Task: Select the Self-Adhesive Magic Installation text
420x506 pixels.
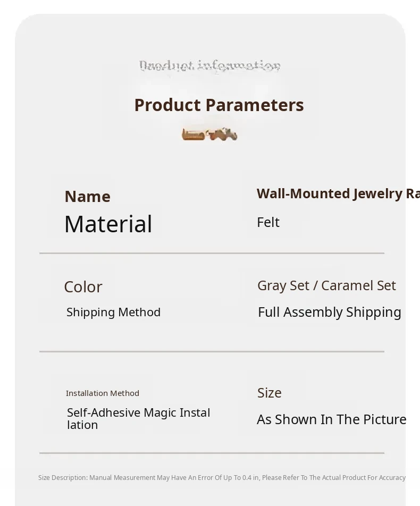Action: 138,418
